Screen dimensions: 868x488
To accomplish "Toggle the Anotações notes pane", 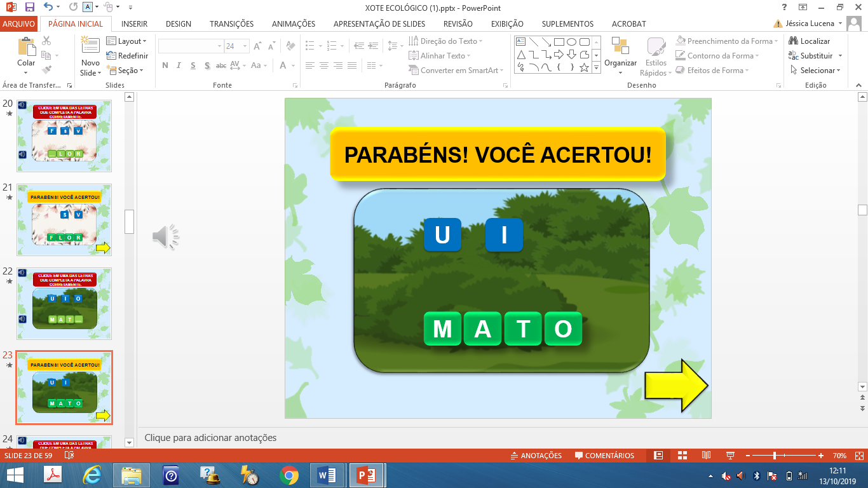I will [x=536, y=456].
